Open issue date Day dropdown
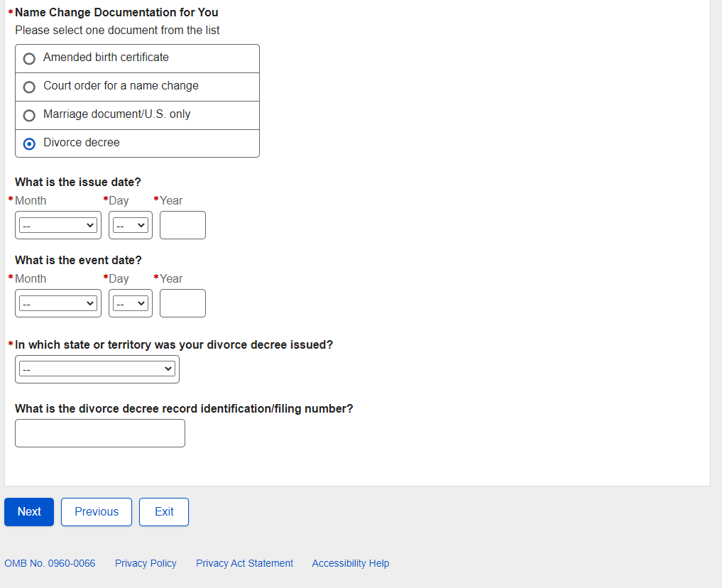Image resolution: width=722 pixels, height=588 pixels. point(131,225)
